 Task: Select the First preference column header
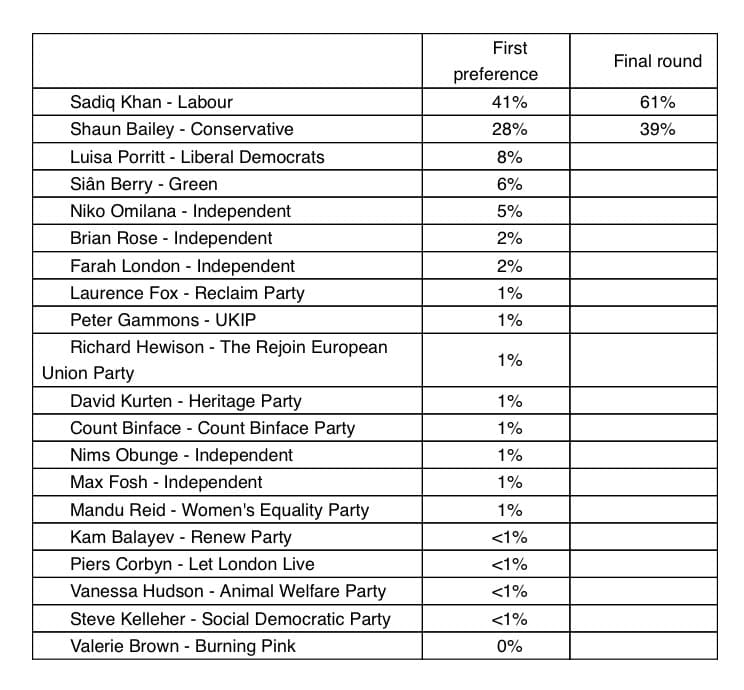[496, 61]
